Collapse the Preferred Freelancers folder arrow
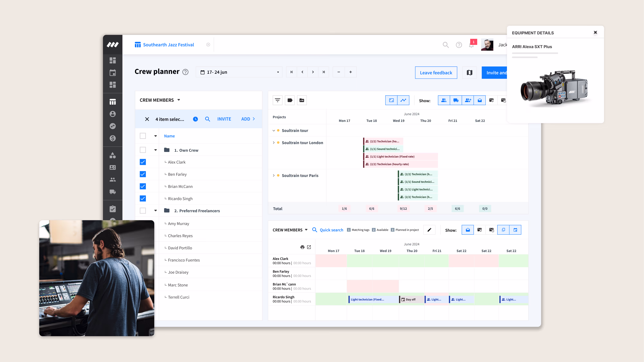The image size is (644, 362). (x=156, y=211)
